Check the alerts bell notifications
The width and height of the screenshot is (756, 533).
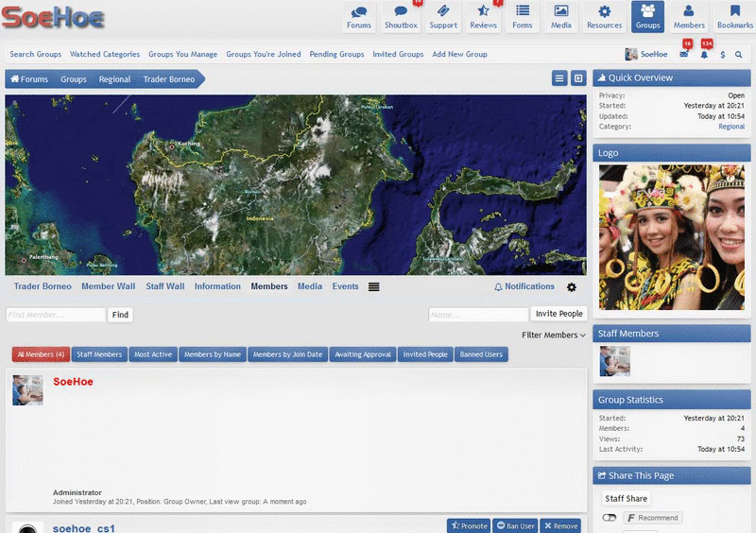704,55
